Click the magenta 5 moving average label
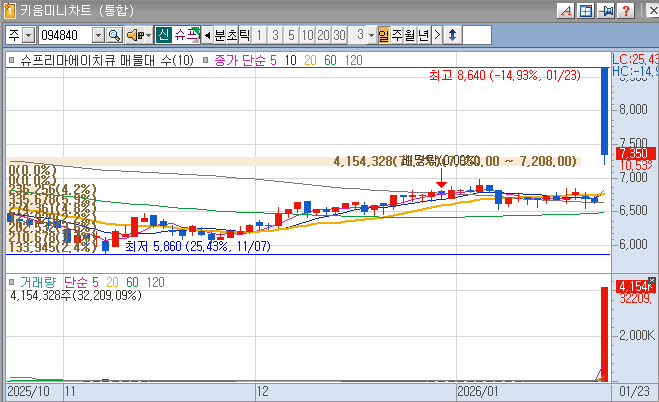 273,60
